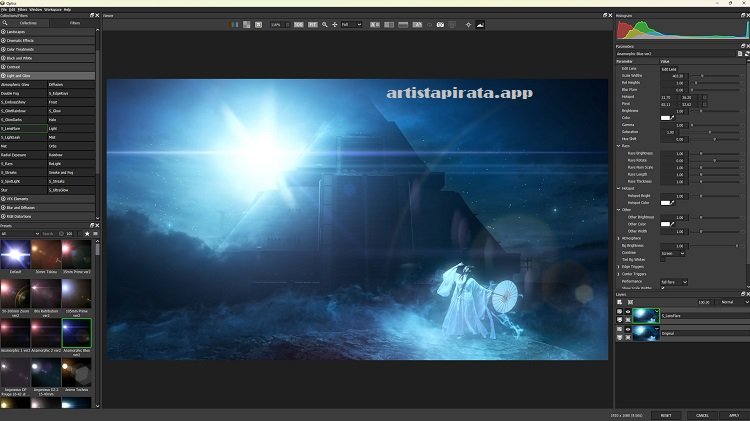
Task: Toggle the histogram display icon
Action: 480,24
